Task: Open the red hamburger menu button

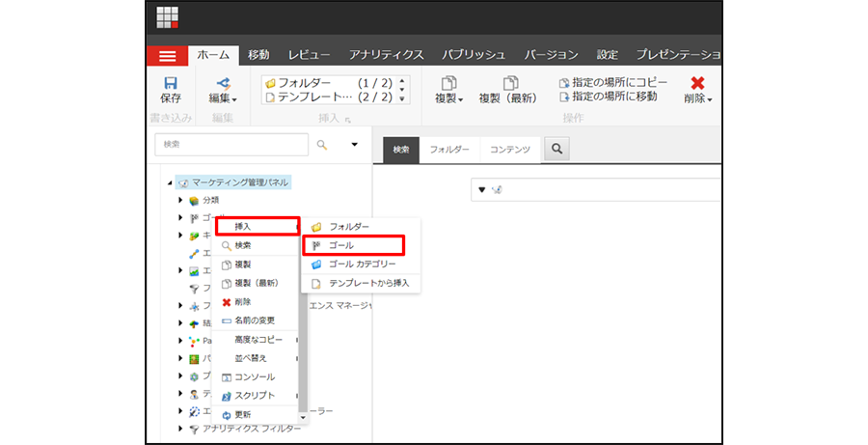Action: click(x=167, y=55)
